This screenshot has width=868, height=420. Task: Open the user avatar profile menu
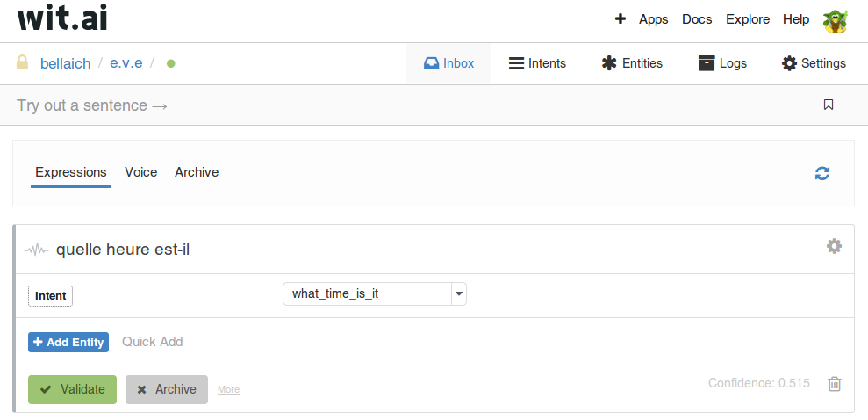(x=835, y=20)
